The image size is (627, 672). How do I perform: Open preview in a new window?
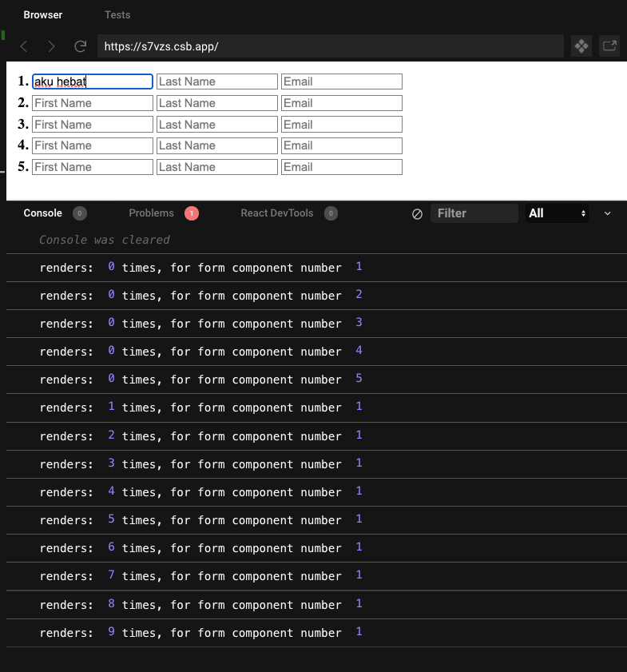coord(609,46)
